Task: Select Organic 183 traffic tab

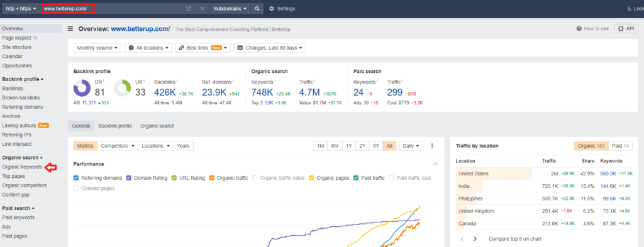Action: pos(592,146)
